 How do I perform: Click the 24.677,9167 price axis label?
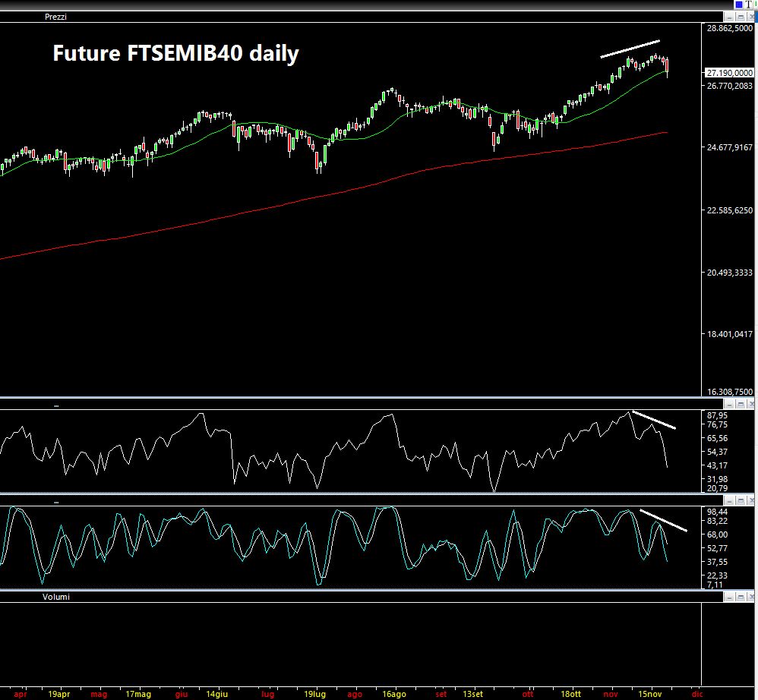729,147
